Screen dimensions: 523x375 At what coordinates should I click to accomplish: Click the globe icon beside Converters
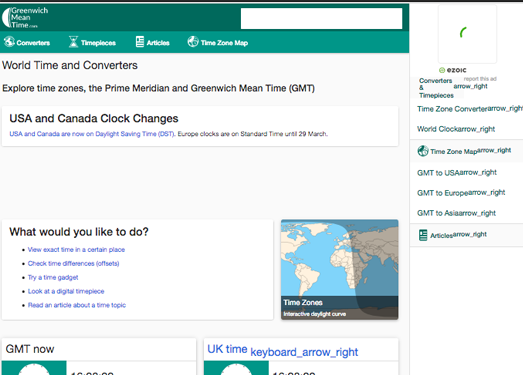[x=9, y=42]
